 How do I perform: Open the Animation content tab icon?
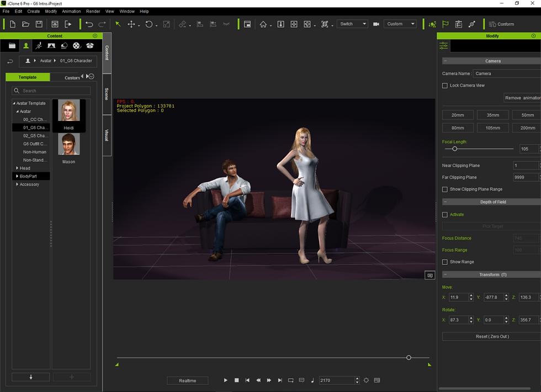click(x=38, y=46)
